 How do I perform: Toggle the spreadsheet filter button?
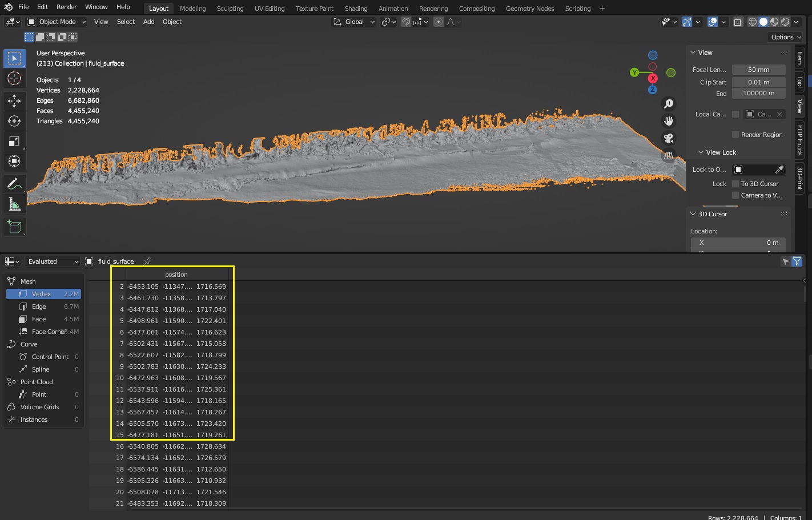(x=797, y=261)
